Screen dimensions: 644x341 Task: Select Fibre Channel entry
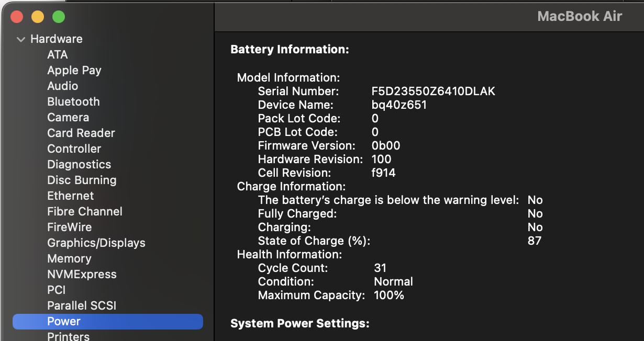click(x=85, y=211)
